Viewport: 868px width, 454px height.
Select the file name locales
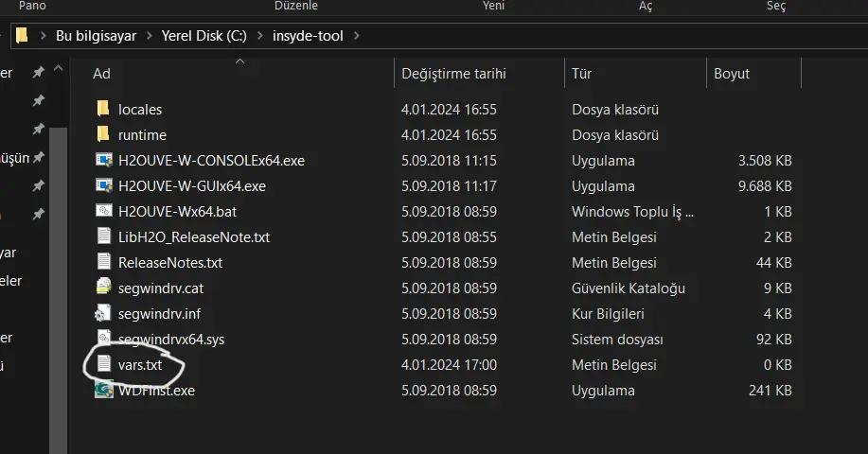(140, 110)
